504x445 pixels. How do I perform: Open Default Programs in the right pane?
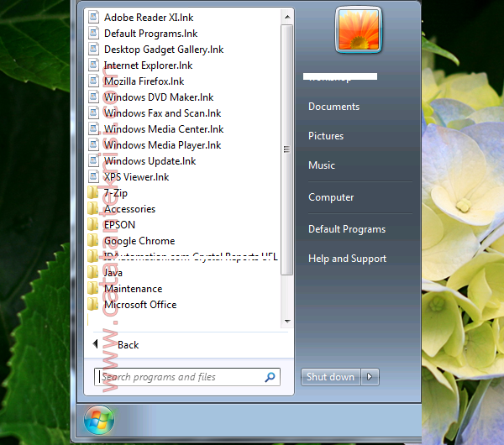click(347, 229)
